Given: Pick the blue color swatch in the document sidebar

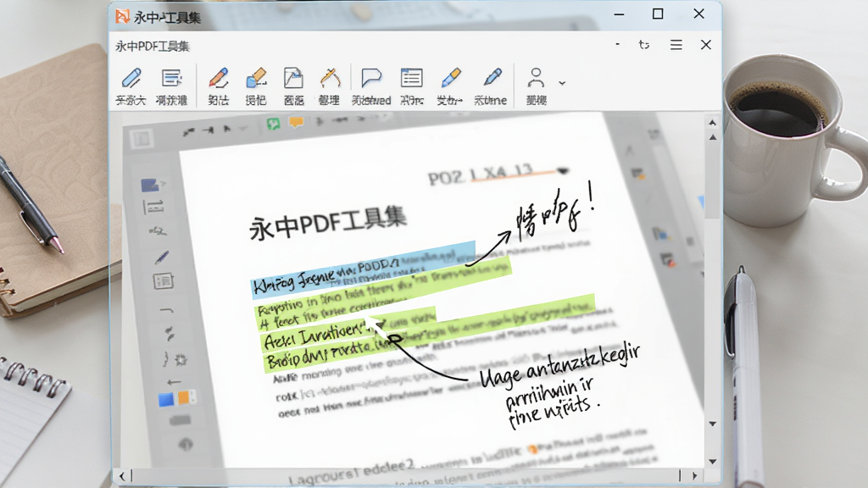Looking at the screenshot, I should pos(165,400).
